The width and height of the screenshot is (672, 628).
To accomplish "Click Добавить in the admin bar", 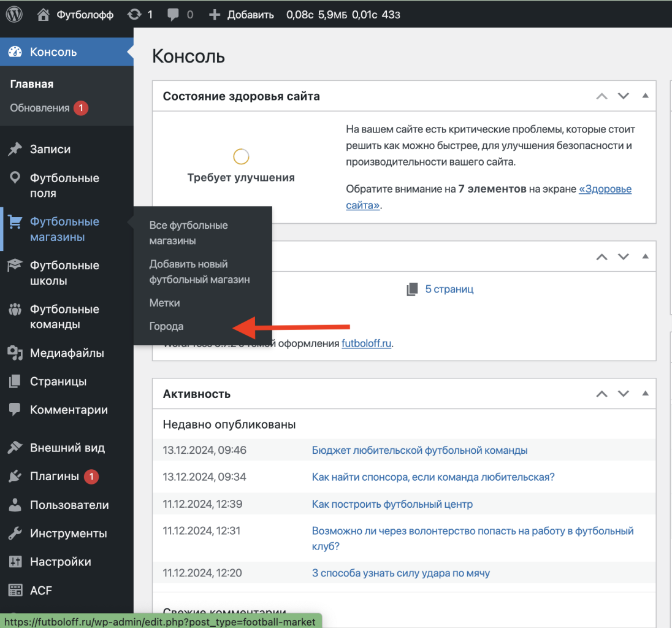I will (x=250, y=15).
